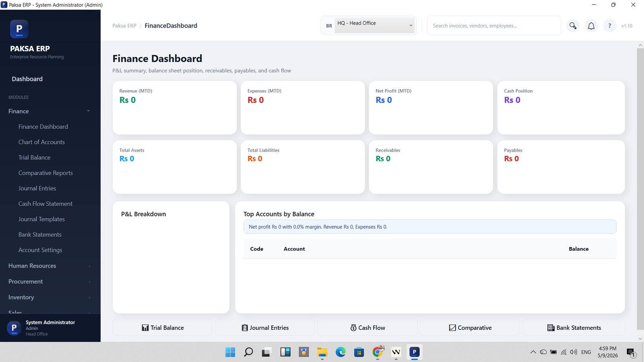Viewport: 644px width, 362px height.
Task: Launch Microsoft Edge from taskbar
Action: click(341, 352)
